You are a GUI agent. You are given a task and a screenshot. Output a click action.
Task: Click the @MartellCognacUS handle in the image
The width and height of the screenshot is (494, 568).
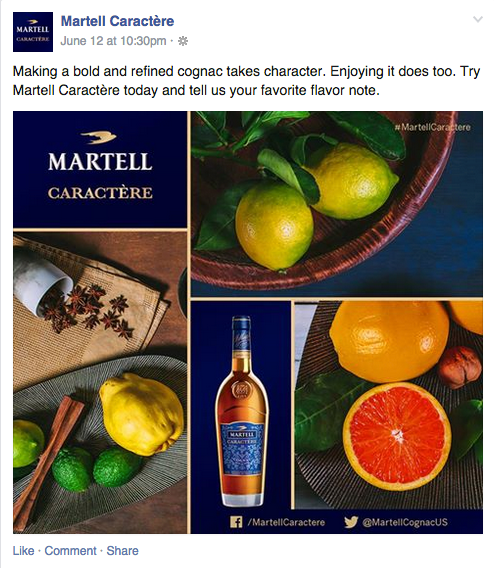(x=405, y=522)
